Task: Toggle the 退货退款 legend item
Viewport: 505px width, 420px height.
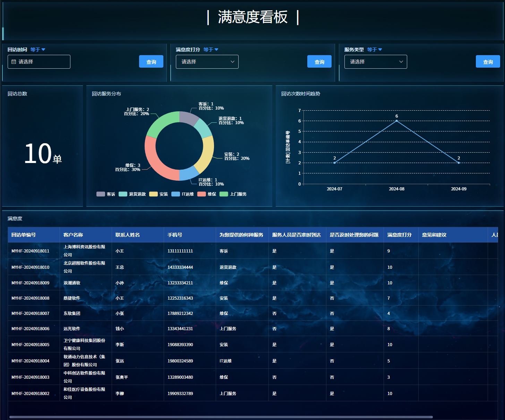Action: pos(132,194)
